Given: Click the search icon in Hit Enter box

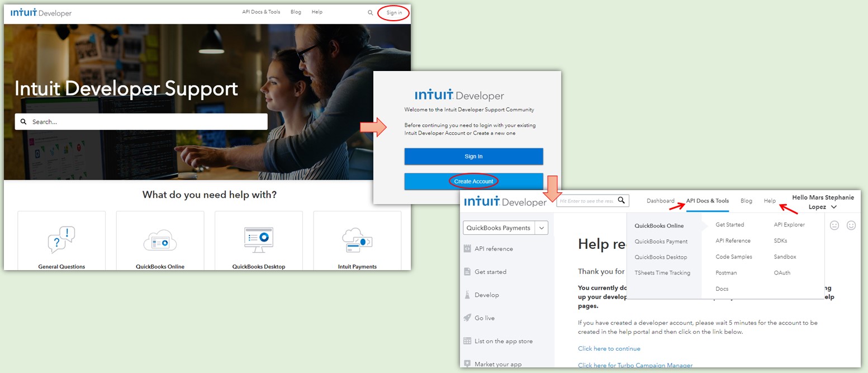Looking at the screenshot, I should pos(621,200).
